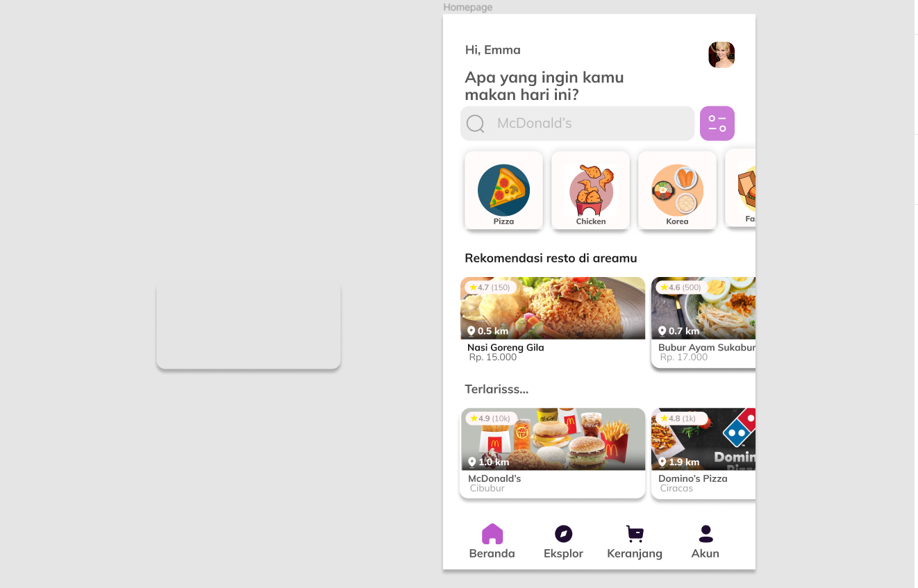
Task: Click the 4.9 (10k) rating badge
Action: 490,419
